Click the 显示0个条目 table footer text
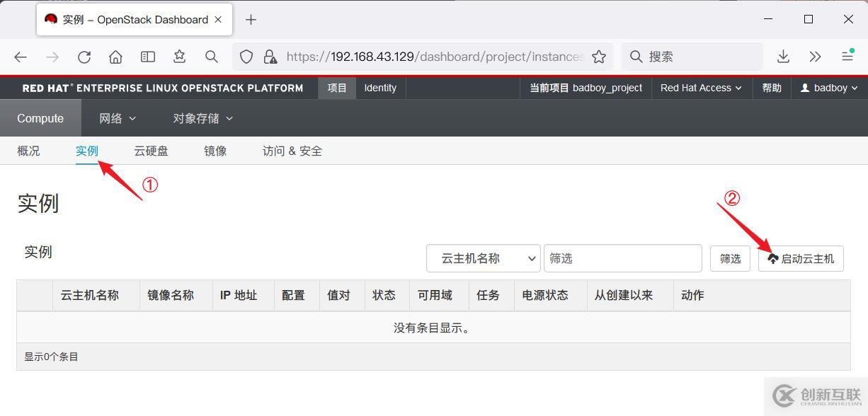Screen dimensions: 868x416 pos(52,357)
